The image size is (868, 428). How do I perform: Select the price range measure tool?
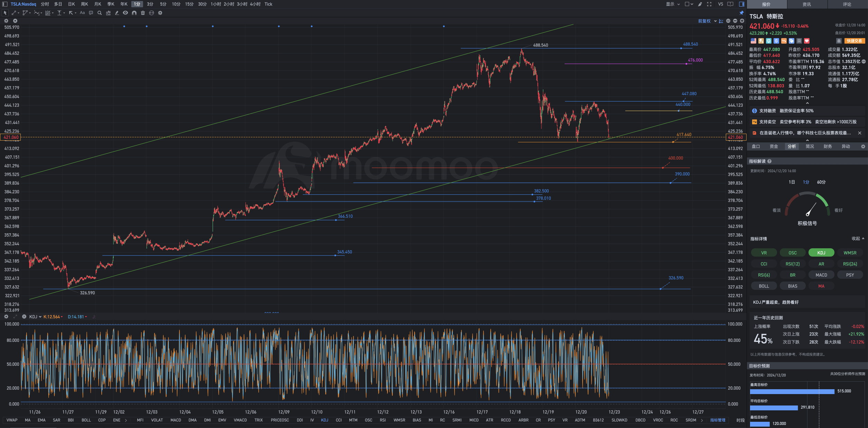(x=60, y=13)
